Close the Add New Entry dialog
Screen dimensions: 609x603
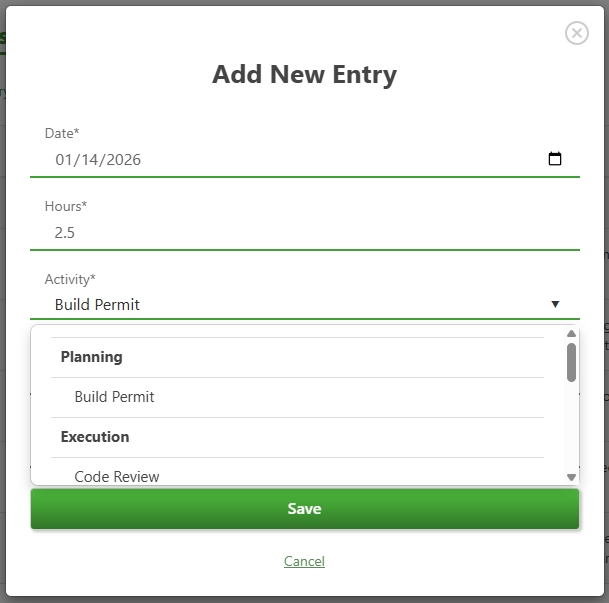pyautogui.click(x=577, y=33)
